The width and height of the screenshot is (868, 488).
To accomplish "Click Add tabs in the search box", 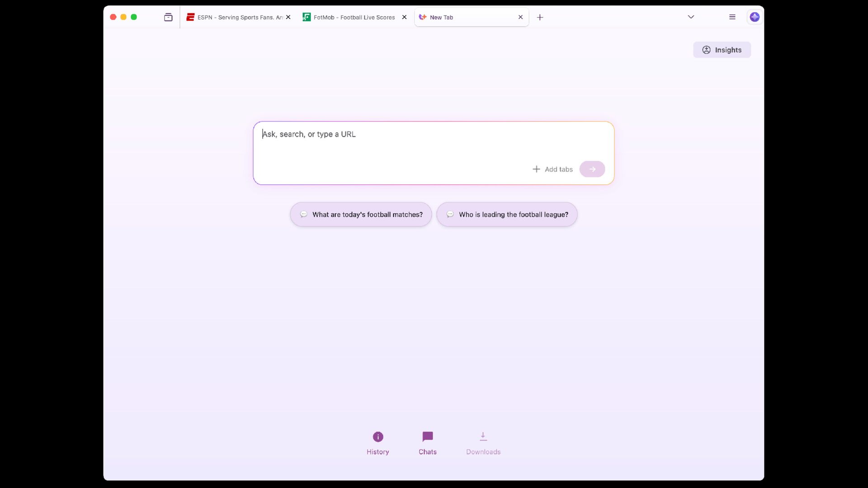I will tap(552, 169).
